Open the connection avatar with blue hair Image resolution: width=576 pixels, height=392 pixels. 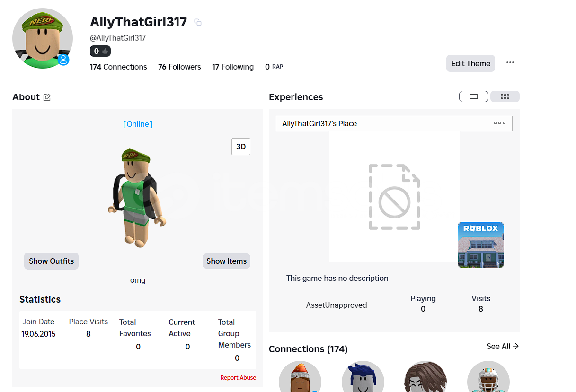click(x=363, y=377)
